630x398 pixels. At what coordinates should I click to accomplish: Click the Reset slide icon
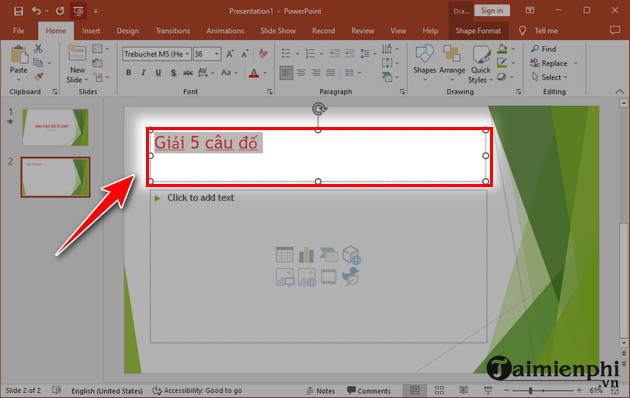coord(98,63)
